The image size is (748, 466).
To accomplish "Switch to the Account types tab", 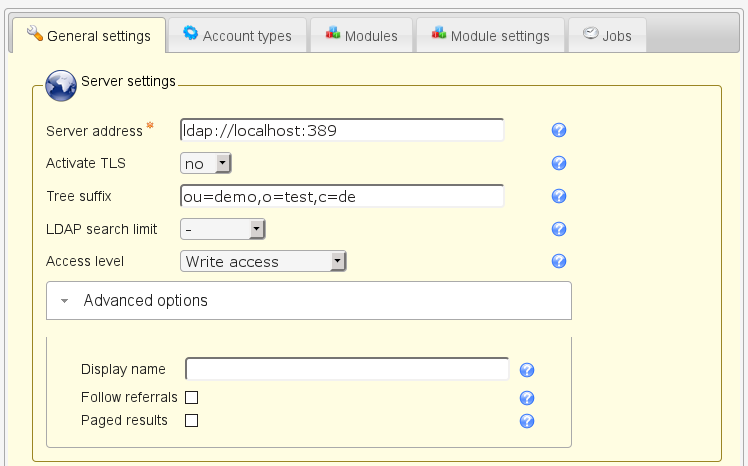I will tap(237, 35).
